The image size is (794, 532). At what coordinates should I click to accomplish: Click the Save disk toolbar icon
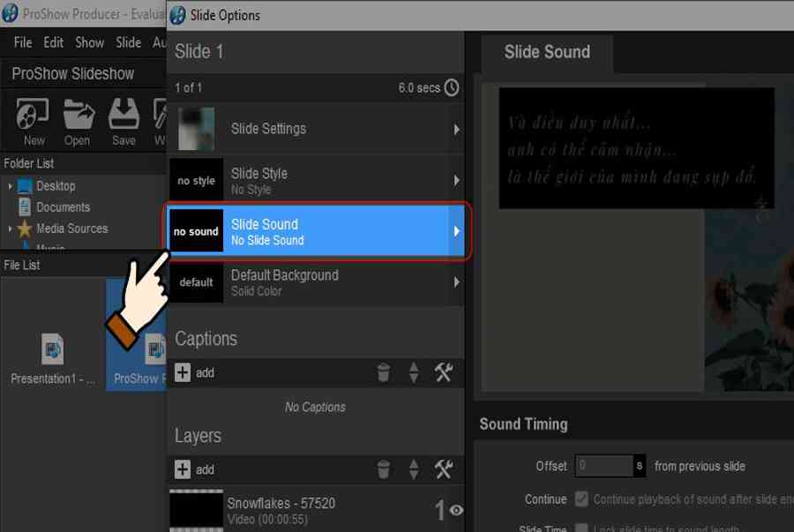click(x=124, y=115)
